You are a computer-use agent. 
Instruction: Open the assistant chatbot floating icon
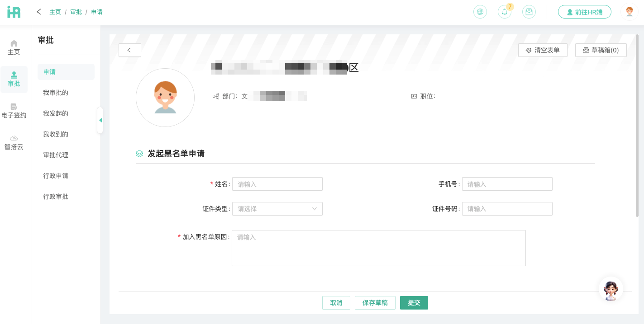click(x=611, y=289)
